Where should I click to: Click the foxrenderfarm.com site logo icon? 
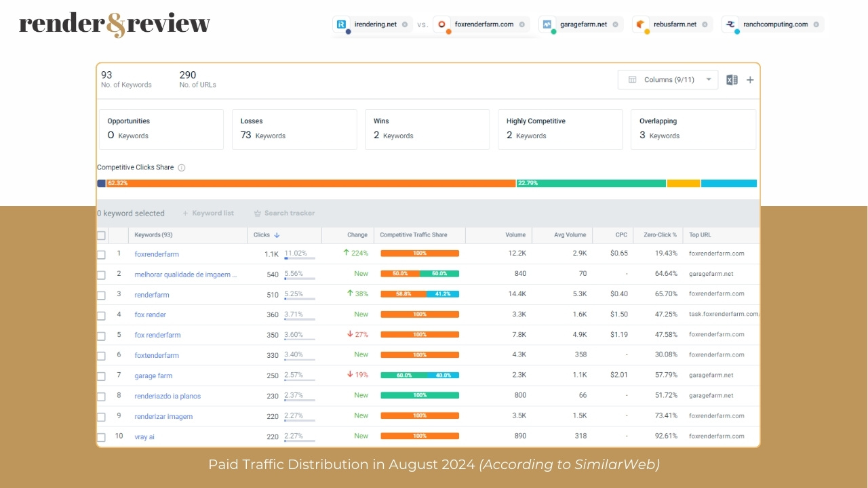442,24
